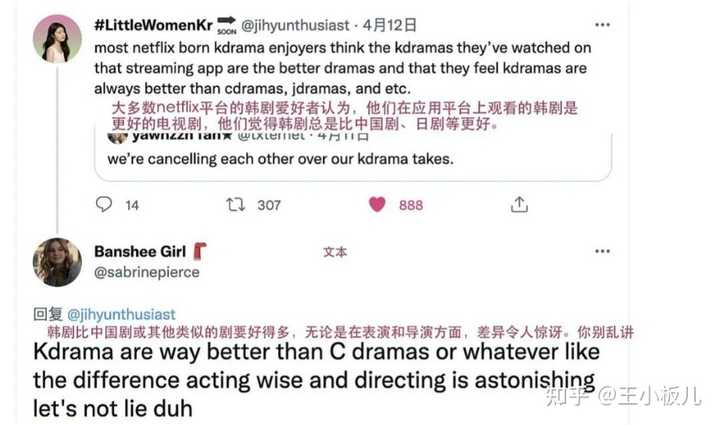Click LittleWomenKr profile avatar
The image size is (720, 425).
(x=57, y=39)
